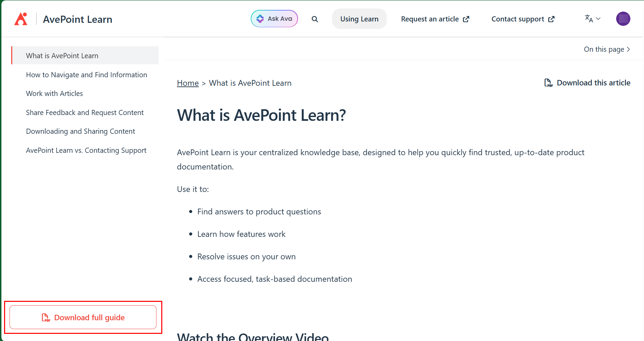Click "Find answers to product questions" bullet
Image resolution: width=644 pixels, height=341 pixels.
pyautogui.click(x=259, y=212)
